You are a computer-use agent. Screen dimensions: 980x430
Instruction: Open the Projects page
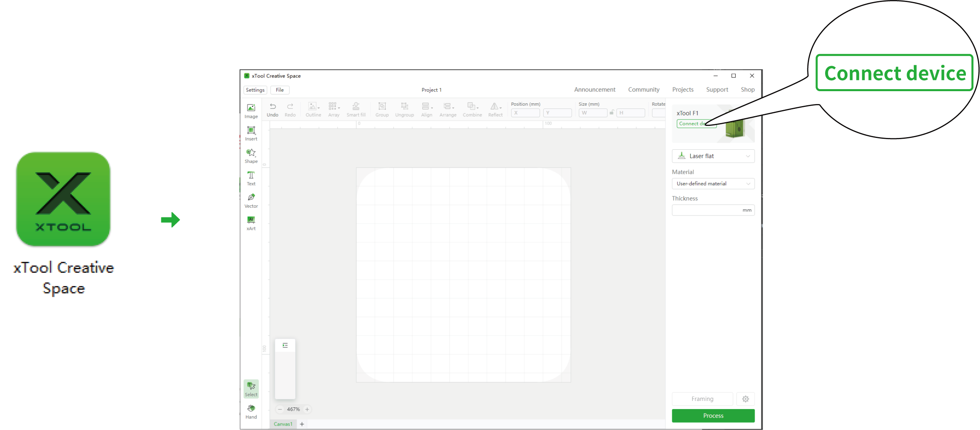[x=683, y=90]
